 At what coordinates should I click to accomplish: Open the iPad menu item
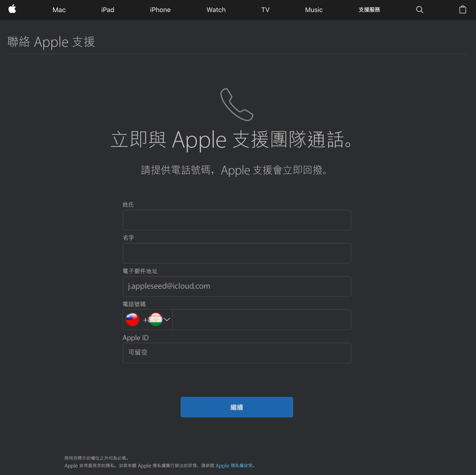(x=108, y=10)
